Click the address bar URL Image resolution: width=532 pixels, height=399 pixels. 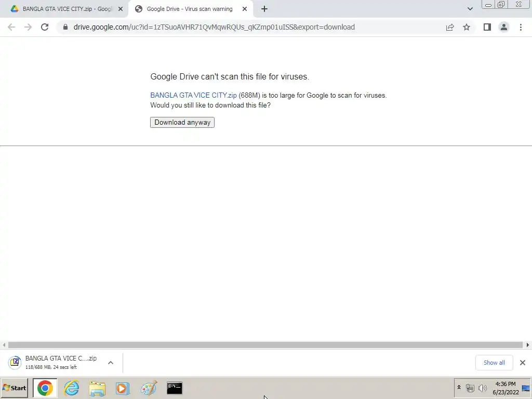(x=214, y=27)
